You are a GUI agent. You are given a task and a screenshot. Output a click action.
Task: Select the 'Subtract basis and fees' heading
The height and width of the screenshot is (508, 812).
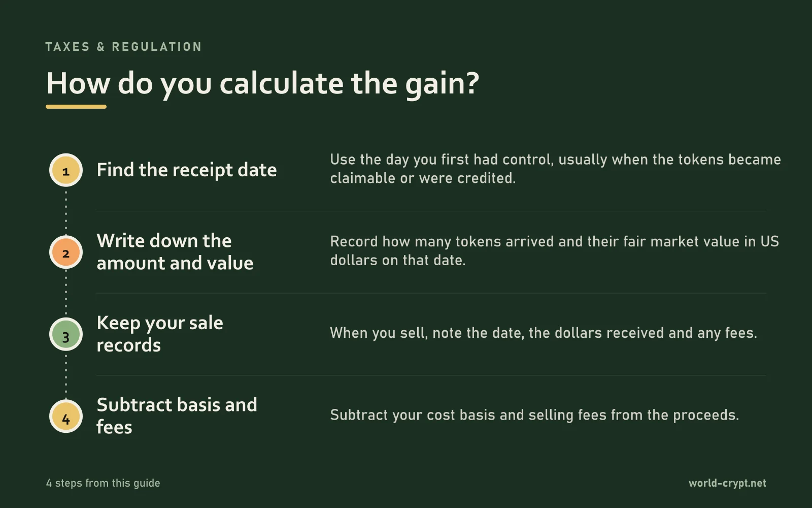pyautogui.click(x=177, y=416)
